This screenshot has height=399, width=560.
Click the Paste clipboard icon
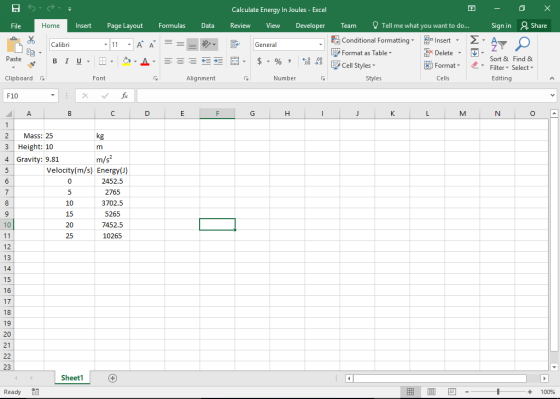(x=14, y=45)
